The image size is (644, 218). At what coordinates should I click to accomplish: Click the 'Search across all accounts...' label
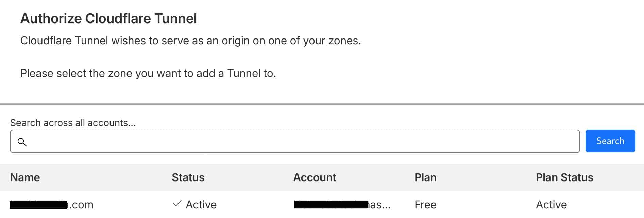click(x=73, y=123)
